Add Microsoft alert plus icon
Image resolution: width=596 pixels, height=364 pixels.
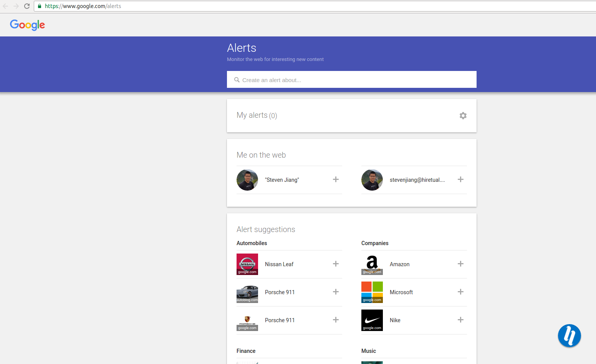(x=460, y=292)
